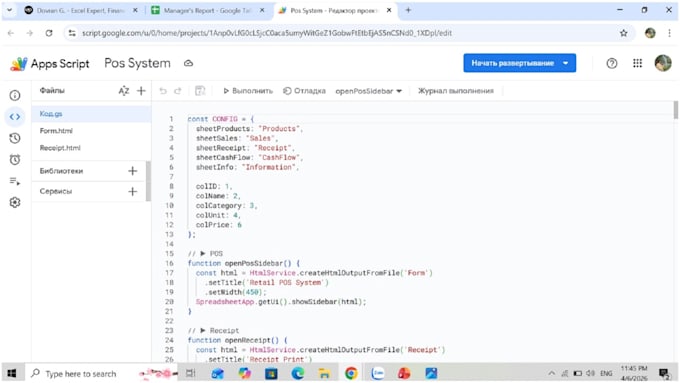Open the notification center icon

click(x=664, y=373)
